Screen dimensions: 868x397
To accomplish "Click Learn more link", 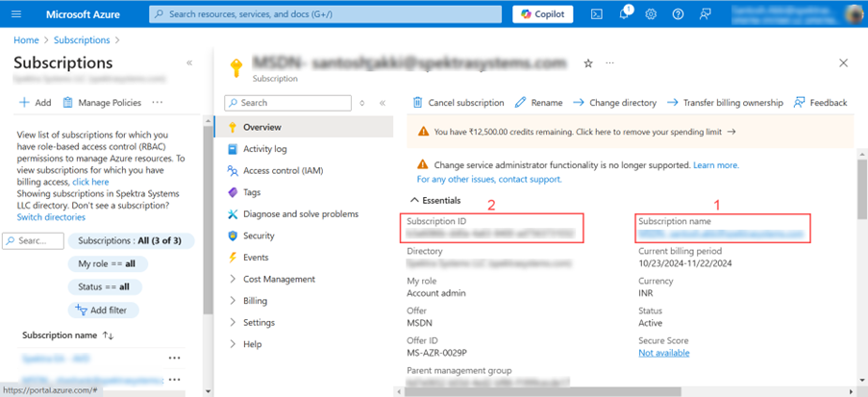I will [x=716, y=165].
